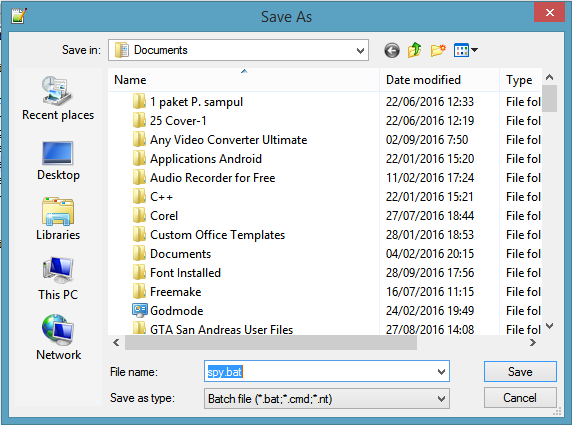The height and width of the screenshot is (425, 572).
Task: Select 'Custom Office Templates' folder name
Action: click(x=217, y=235)
